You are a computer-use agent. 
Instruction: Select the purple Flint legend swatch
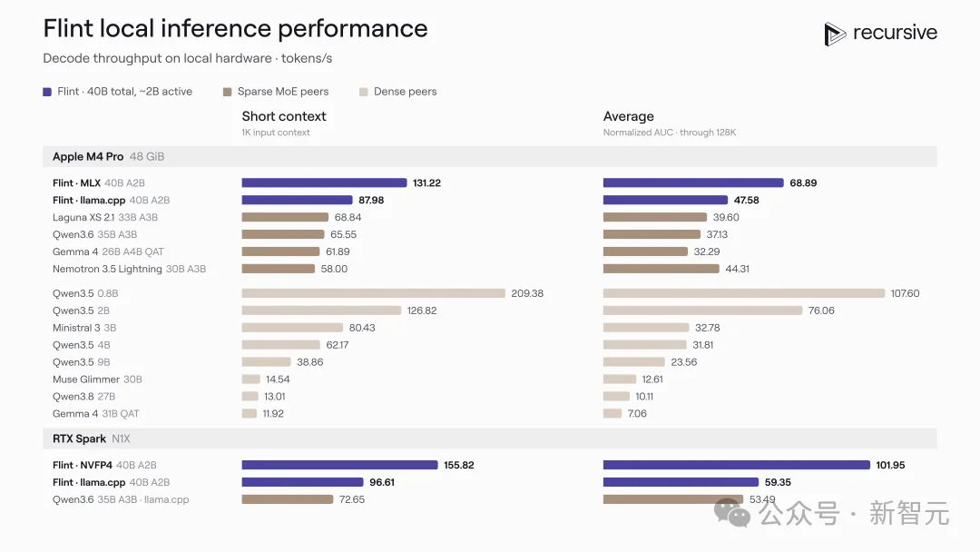click(x=47, y=92)
